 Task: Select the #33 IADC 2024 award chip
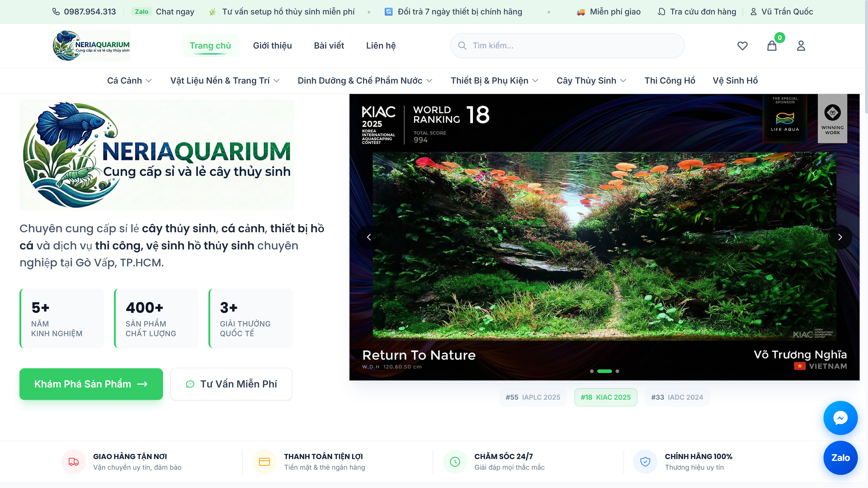677,397
